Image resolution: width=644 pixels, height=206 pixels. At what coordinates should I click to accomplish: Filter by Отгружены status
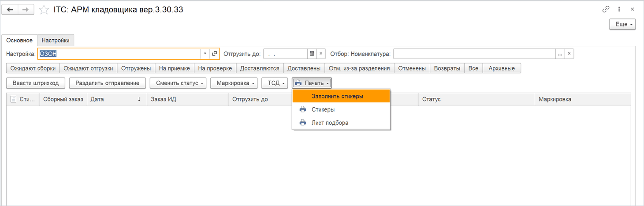(x=136, y=68)
